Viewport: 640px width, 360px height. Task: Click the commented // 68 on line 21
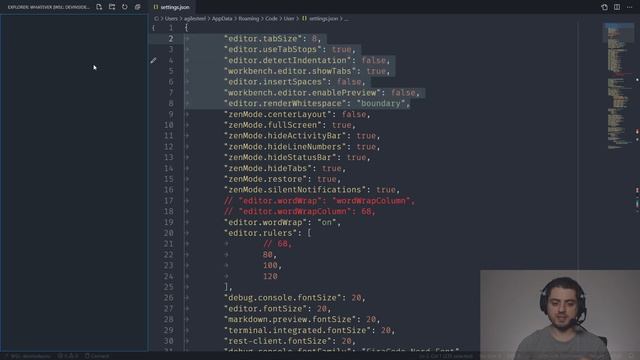pos(278,244)
